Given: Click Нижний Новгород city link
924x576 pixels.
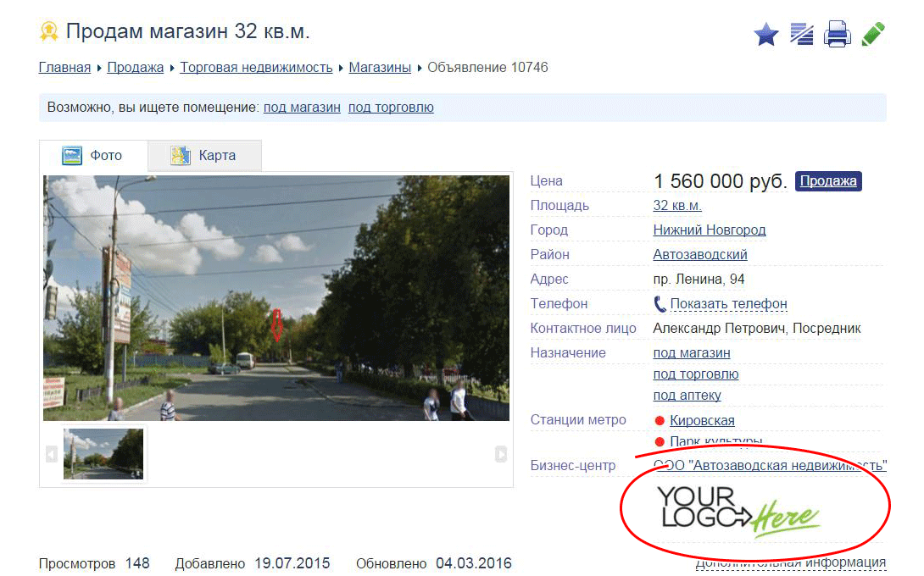Looking at the screenshot, I should (709, 230).
